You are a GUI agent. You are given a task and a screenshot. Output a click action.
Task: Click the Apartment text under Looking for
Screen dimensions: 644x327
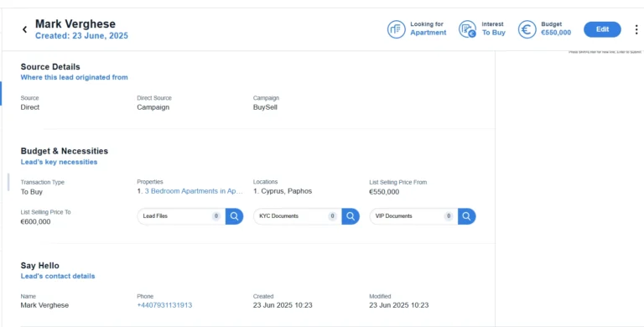[x=428, y=33]
